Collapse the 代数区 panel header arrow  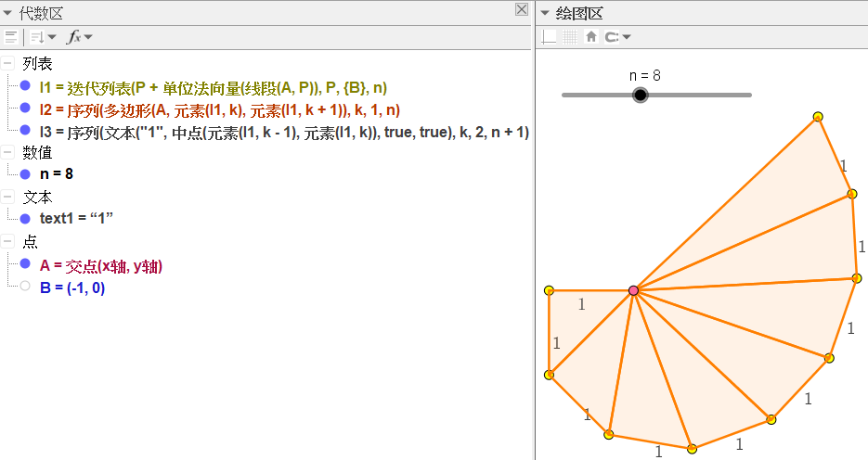tap(7, 13)
